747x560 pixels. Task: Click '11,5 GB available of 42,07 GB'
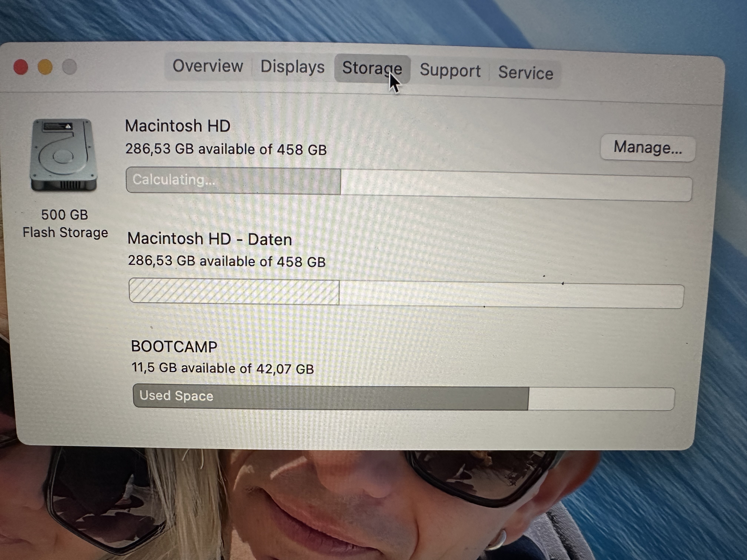223,368
